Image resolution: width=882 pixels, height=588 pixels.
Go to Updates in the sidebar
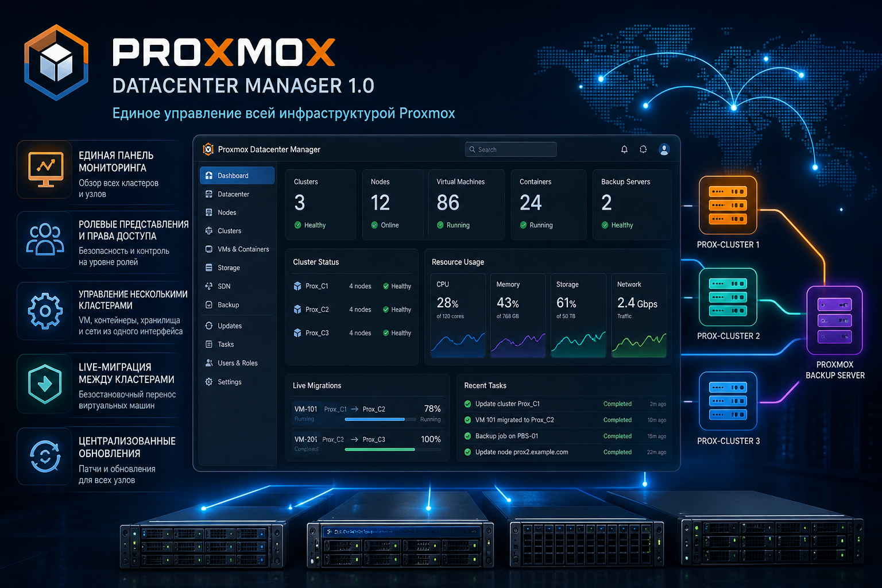point(237,326)
